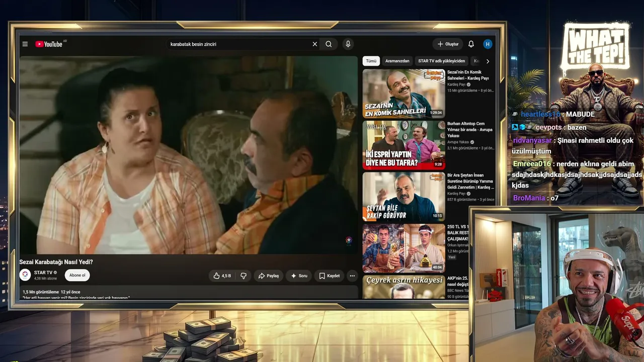The width and height of the screenshot is (644, 362).
Task: Open the STAR TV channel name
Action: tap(43, 273)
